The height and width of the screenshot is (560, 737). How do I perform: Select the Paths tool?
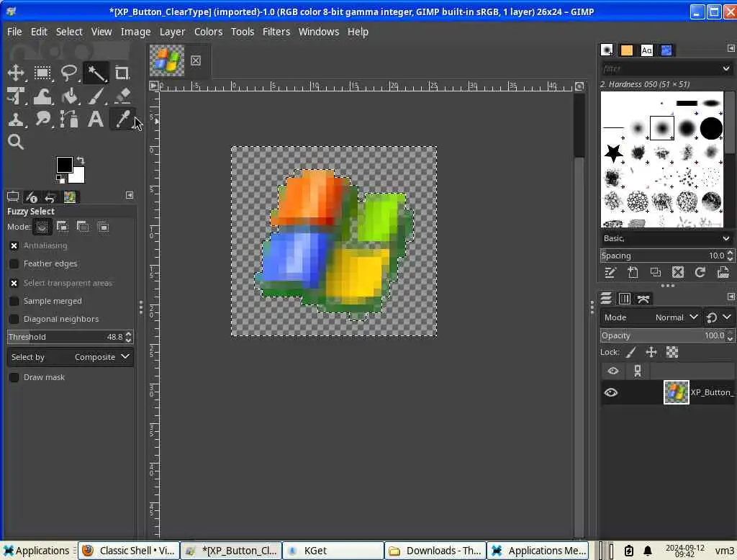tap(69, 119)
